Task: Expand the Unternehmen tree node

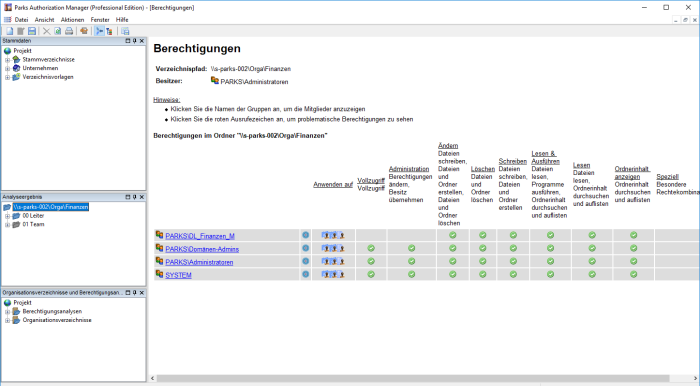Action: 7,69
